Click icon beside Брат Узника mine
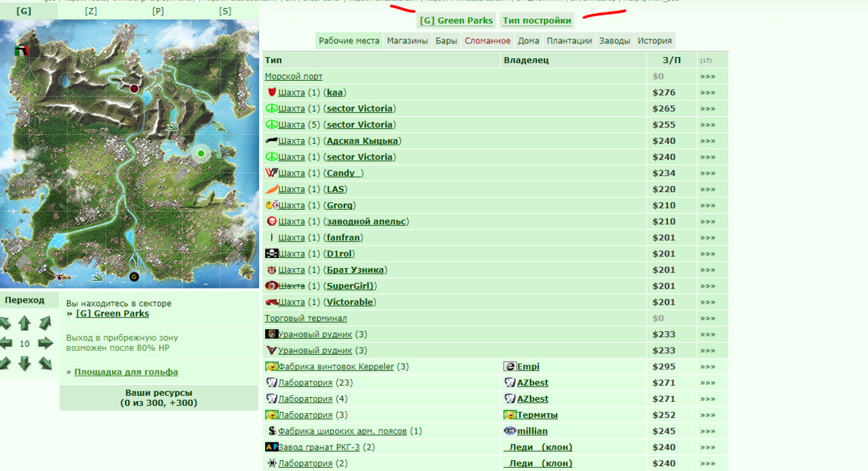 click(271, 270)
